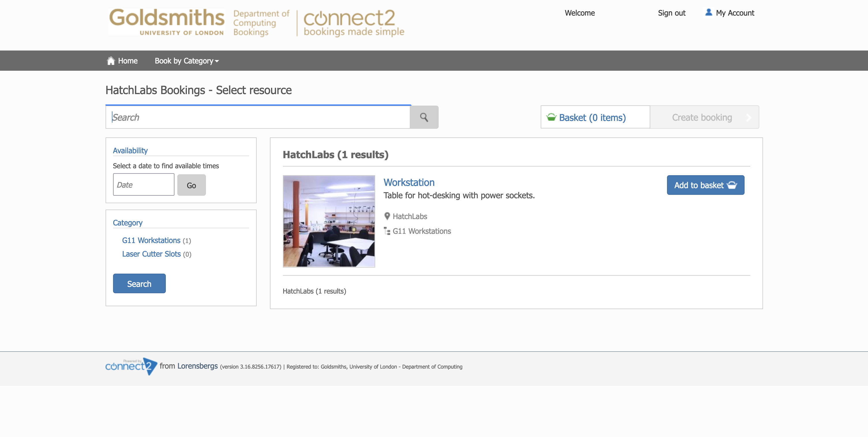Click the Create booking arrow chevron
The width and height of the screenshot is (868, 437).
click(x=749, y=117)
